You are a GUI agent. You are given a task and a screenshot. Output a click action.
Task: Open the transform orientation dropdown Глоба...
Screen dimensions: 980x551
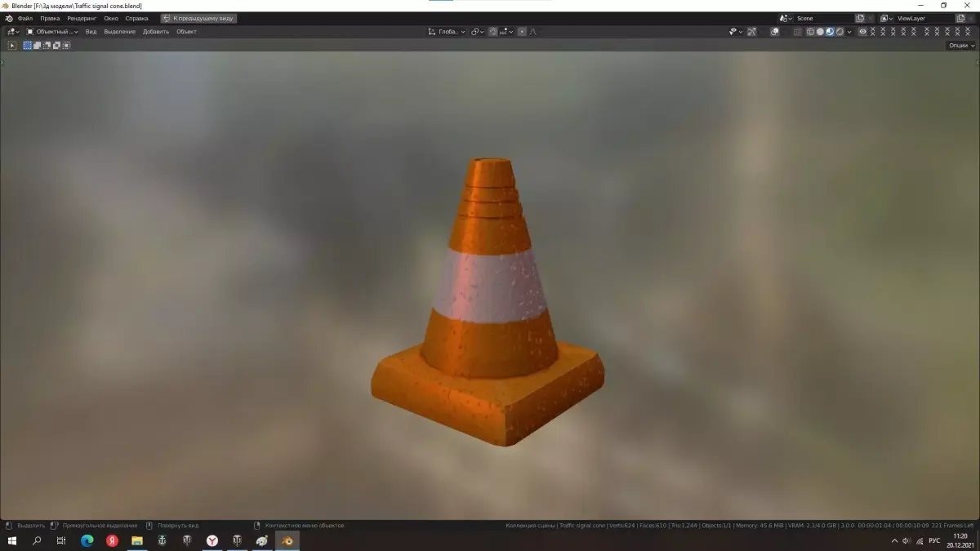(x=446, y=31)
